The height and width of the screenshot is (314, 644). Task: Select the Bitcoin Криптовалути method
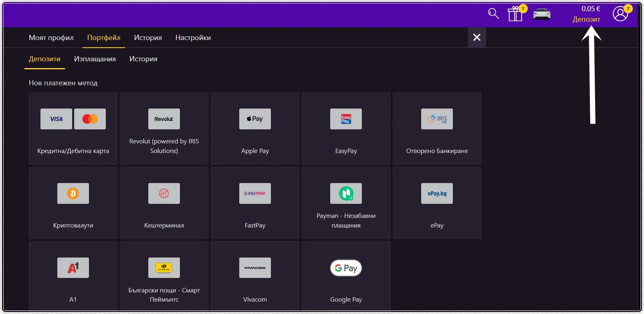pyautogui.click(x=73, y=203)
